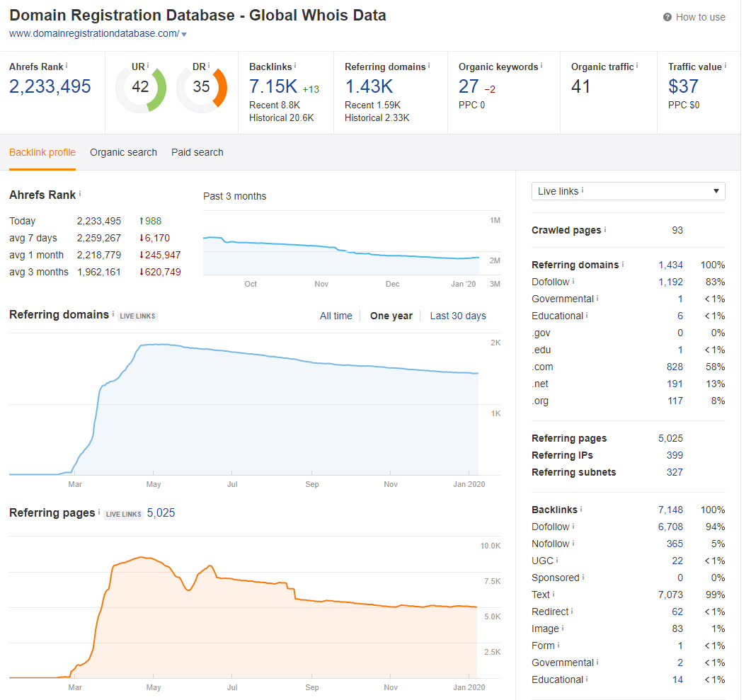Open the Backlink profile tab
751x700 pixels.
pos(42,152)
